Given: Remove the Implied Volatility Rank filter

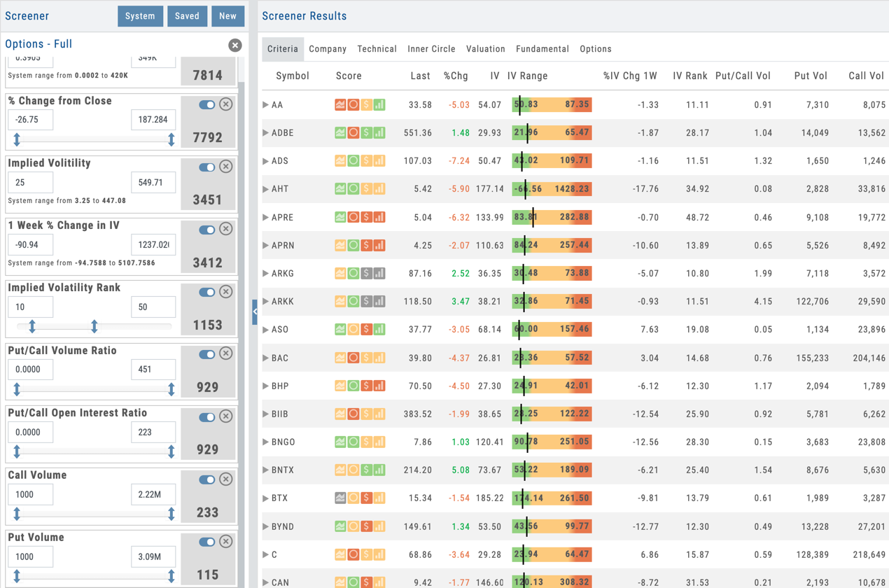Looking at the screenshot, I should tap(226, 292).
